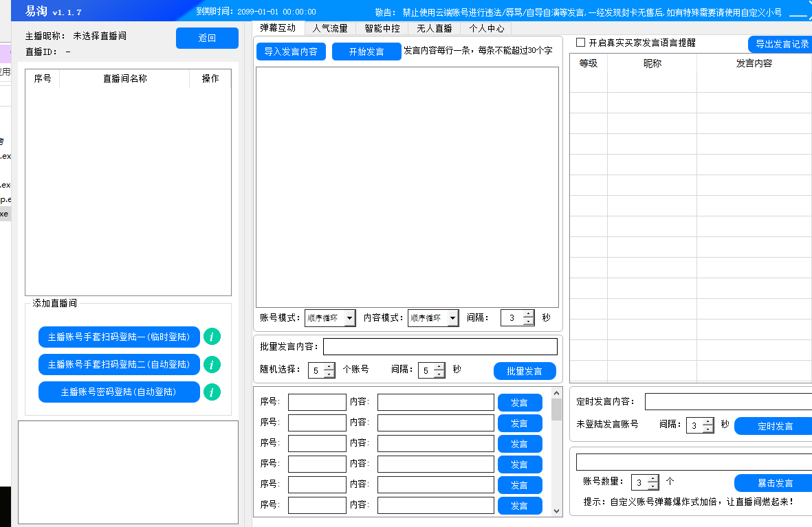Focus the 定时发言内容 input field

(x=729, y=402)
